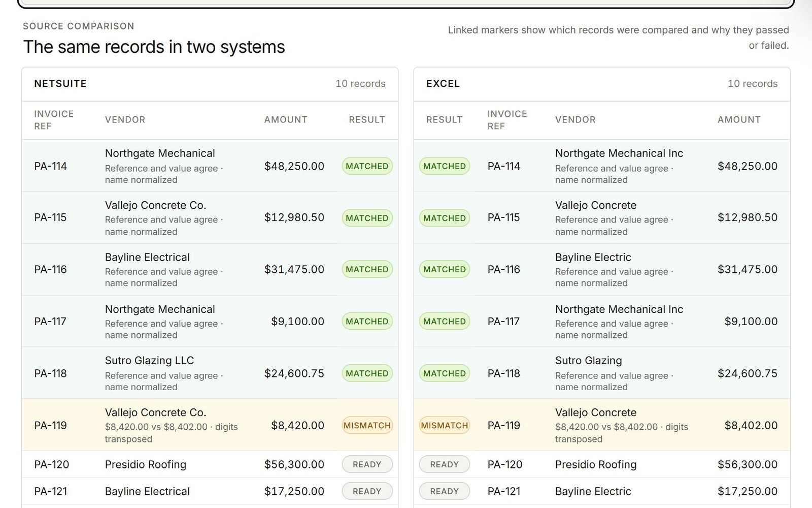Click Bayline Electric in Excel PA-121 row
This screenshot has height=508, width=812.
point(593,491)
